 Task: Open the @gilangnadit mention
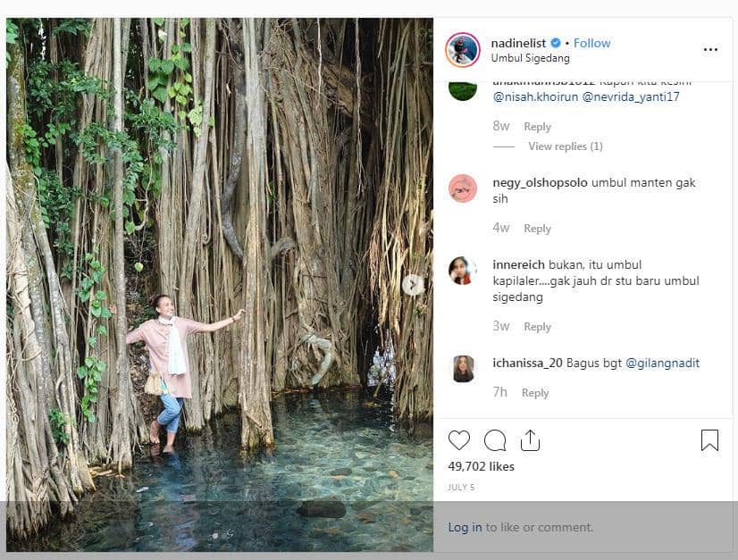click(662, 364)
